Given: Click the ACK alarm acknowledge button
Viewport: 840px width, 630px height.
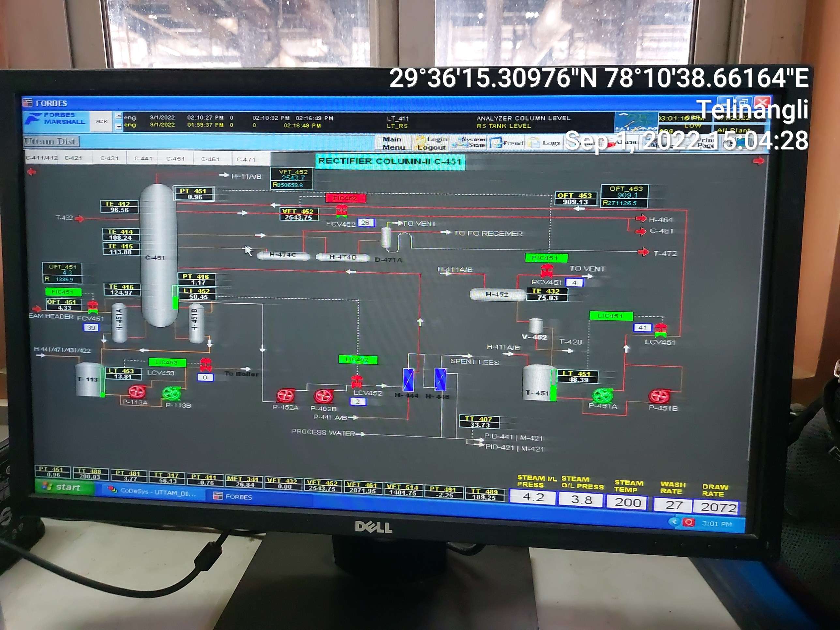Looking at the screenshot, I should [x=101, y=121].
